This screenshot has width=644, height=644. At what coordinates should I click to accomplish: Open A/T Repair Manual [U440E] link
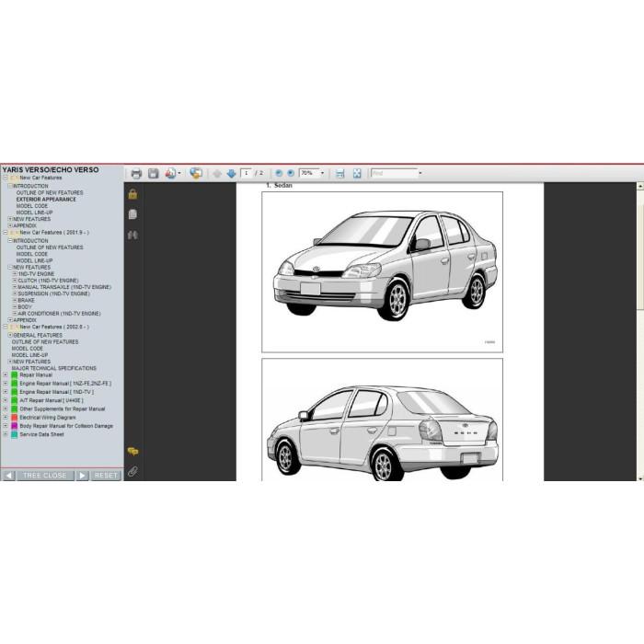coord(52,400)
